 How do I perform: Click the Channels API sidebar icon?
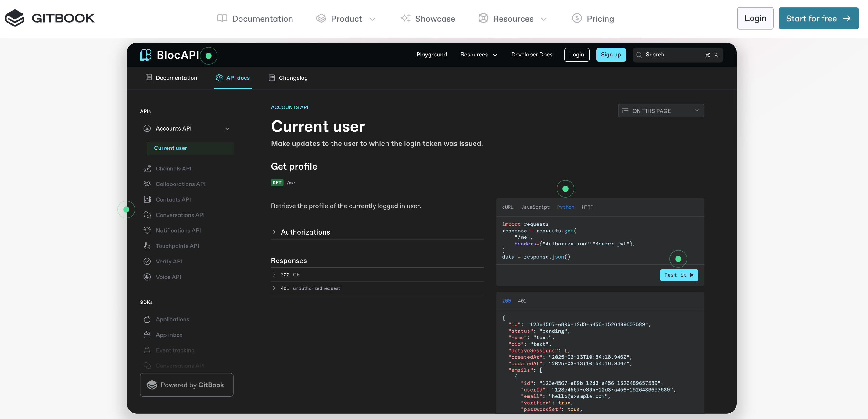(x=147, y=168)
